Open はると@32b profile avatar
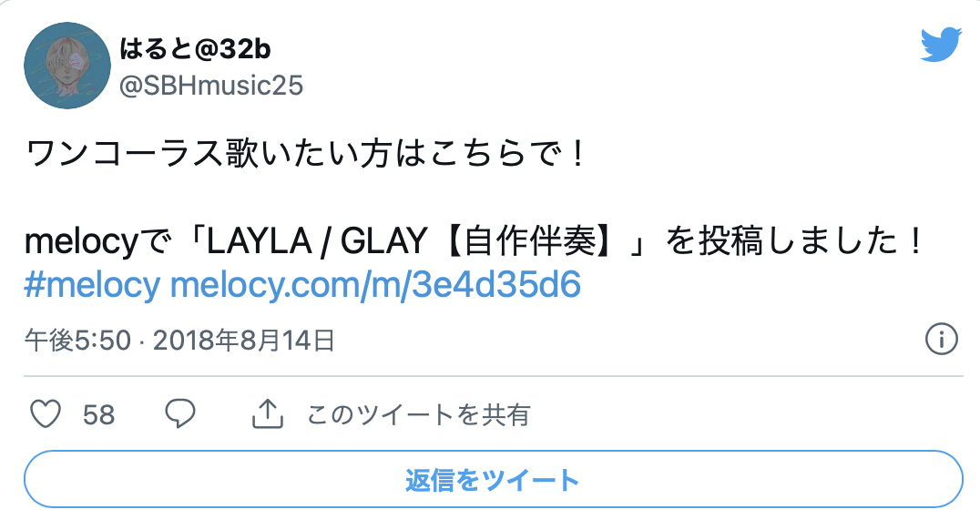Image resolution: width=980 pixels, height=530 pixels. pyautogui.click(x=67, y=66)
